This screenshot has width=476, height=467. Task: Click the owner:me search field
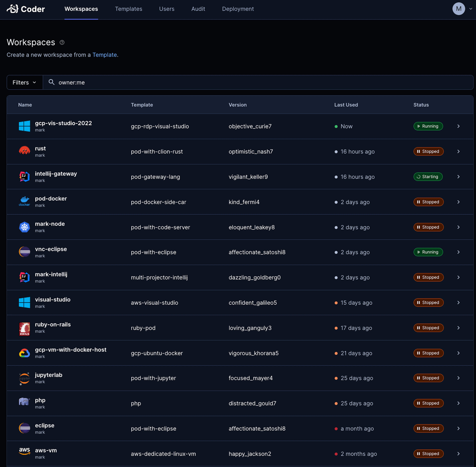tap(258, 82)
